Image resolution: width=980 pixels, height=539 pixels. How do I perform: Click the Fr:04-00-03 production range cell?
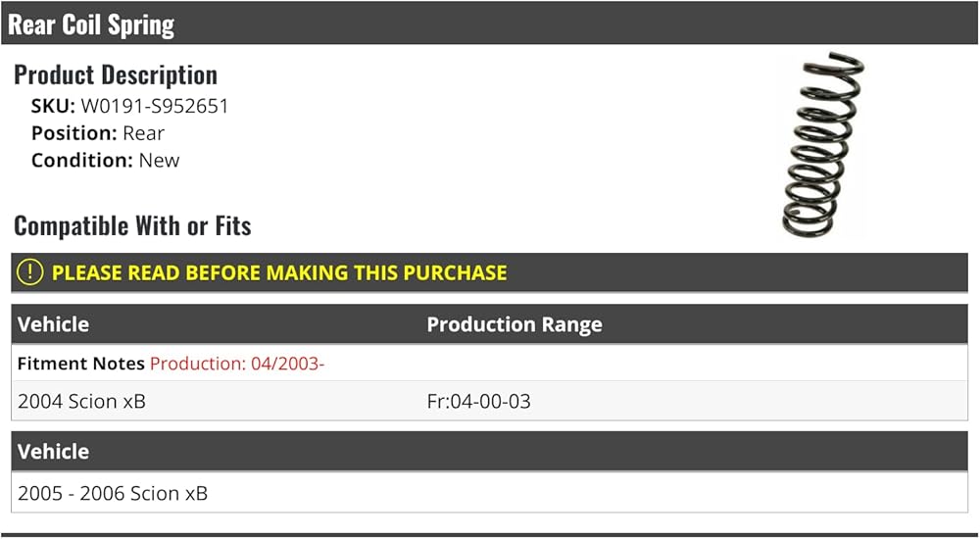(x=479, y=402)
